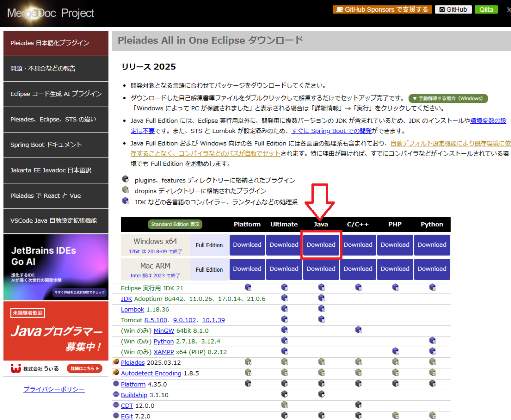Open Spring Boot ドキュメント sidebar item

(56, 145)
